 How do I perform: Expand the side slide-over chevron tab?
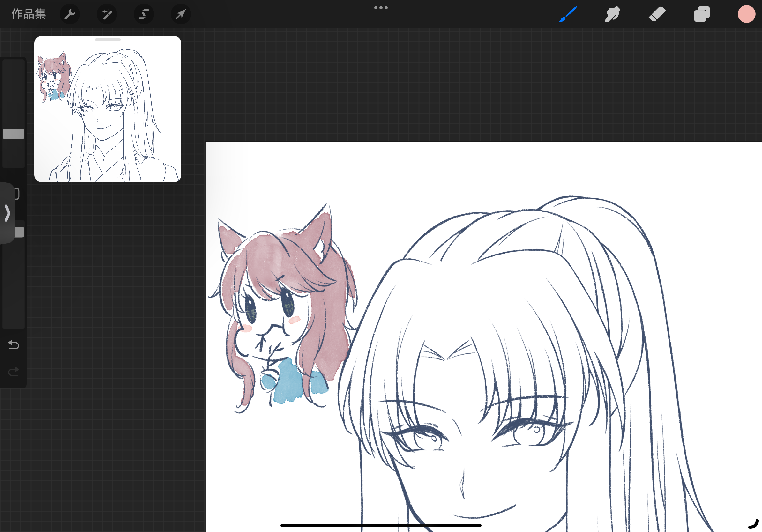coord(7,213)
